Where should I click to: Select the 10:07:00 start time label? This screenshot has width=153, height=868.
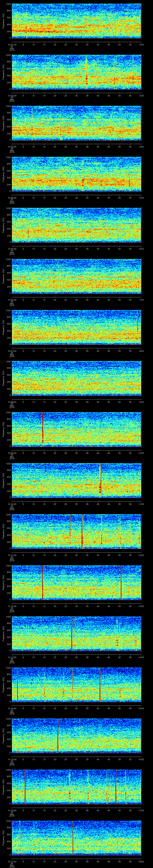(12, 351)
